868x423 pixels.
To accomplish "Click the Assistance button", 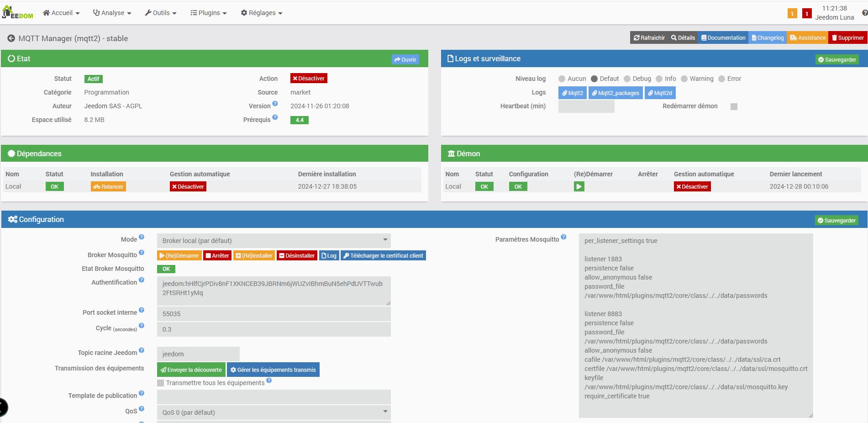I will tap(808, 38).
